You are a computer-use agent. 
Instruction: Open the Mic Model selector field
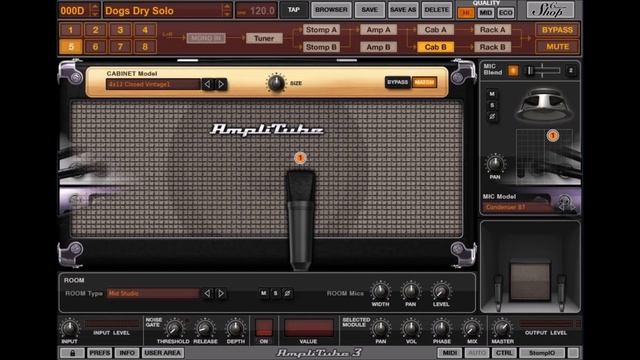click(x=518, y=207)
